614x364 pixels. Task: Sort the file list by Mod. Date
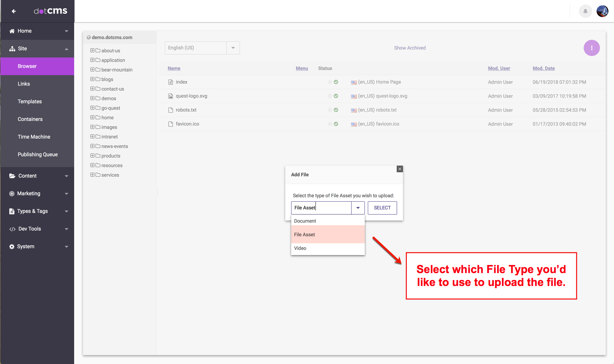(x=543, y=68)
